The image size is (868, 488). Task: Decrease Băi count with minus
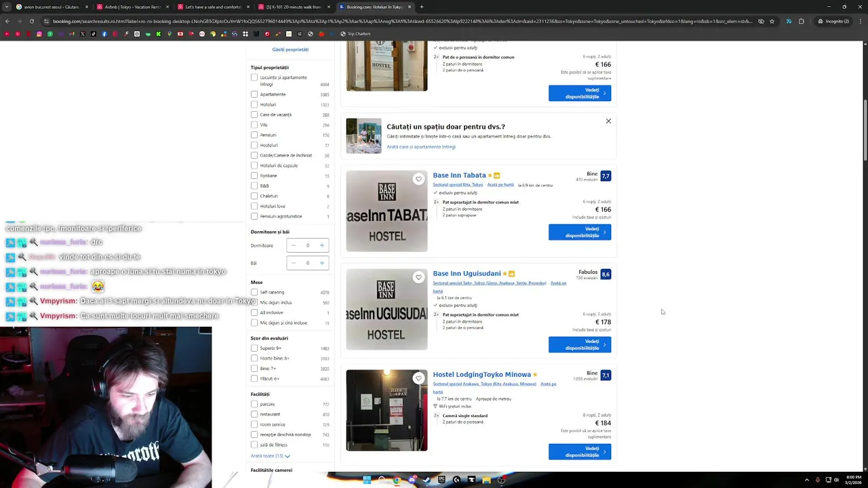(293, 263)
